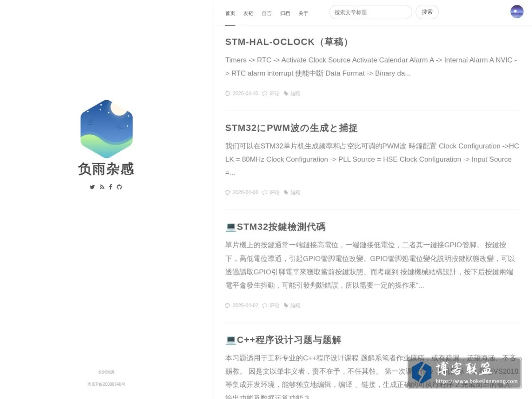Screen dimensions: 532x399
Task: Click excerpt starting 本习题适用于工科专业
Action: [372, 377]
